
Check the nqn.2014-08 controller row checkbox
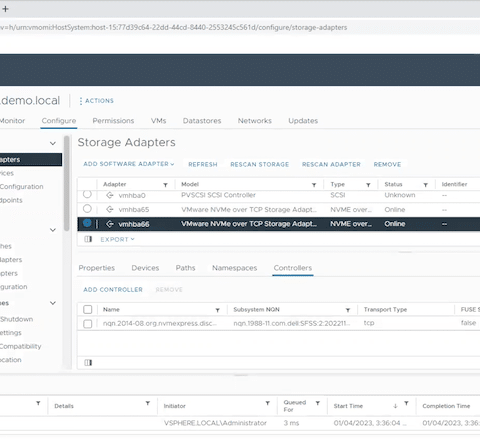point(88,324)
